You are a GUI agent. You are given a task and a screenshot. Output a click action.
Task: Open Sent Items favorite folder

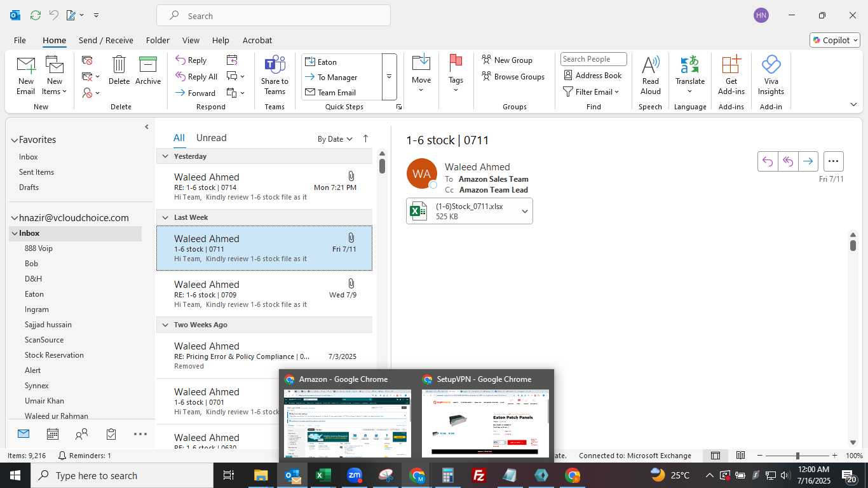point(36,172)
